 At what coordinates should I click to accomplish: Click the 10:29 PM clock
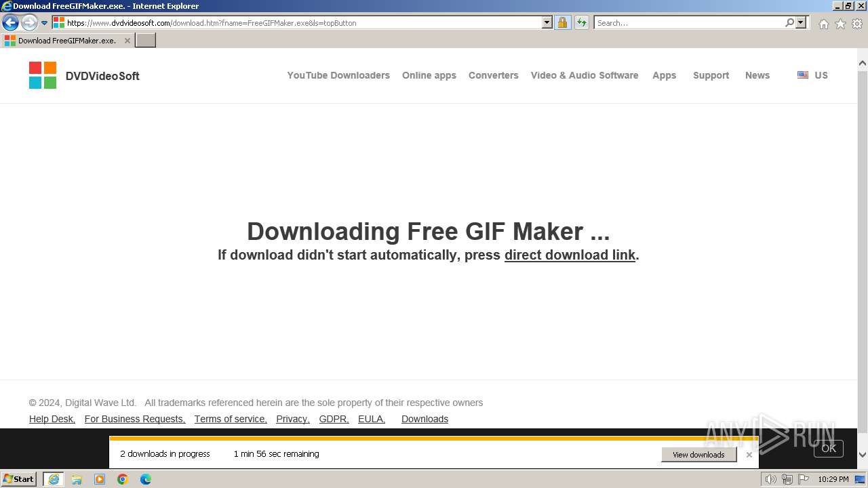[x=833, y=479]
